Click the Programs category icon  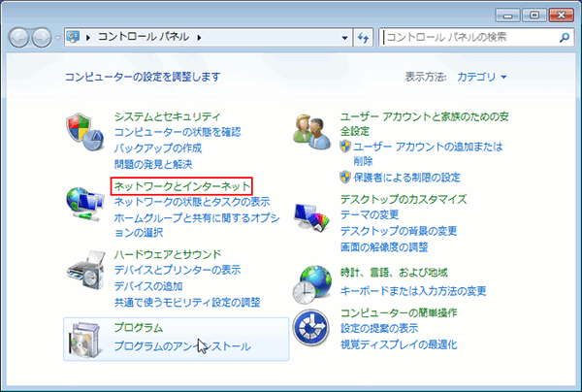84,337
